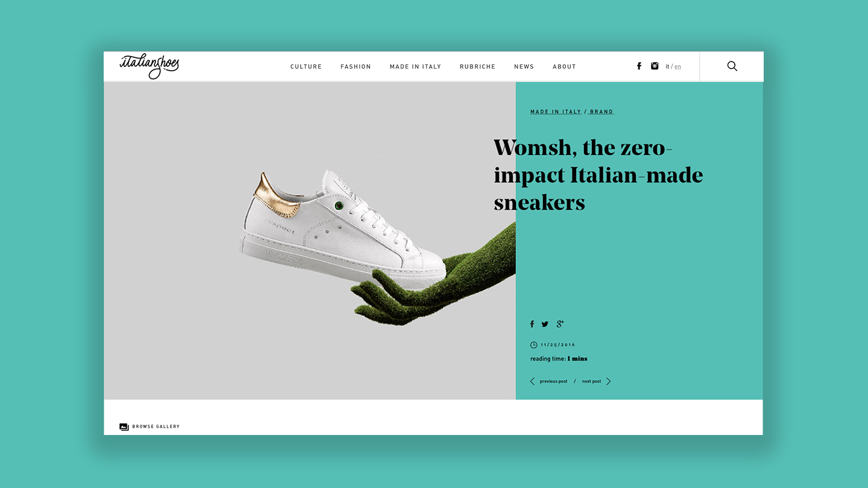Open the search magnifier icon
This screenshot has width=868, height=488.
click(x=732, y=66)
